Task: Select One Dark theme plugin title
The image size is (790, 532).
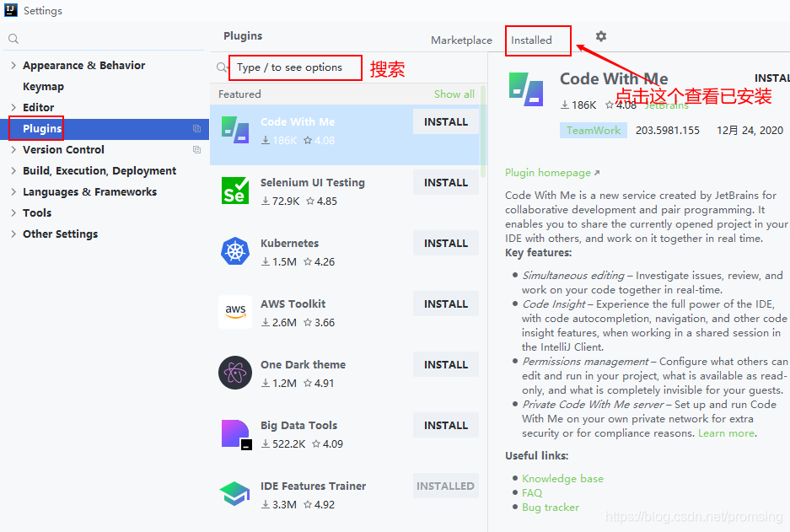Action: pos(303,365)
